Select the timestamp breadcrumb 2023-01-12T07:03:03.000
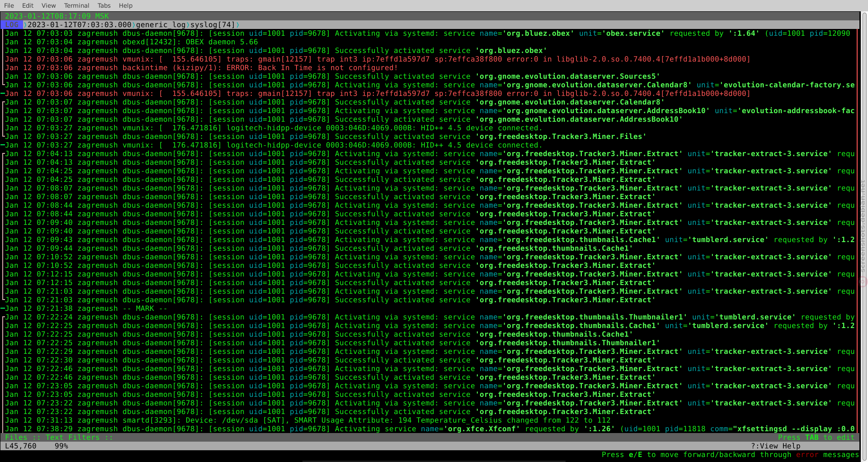 point(79,25)
